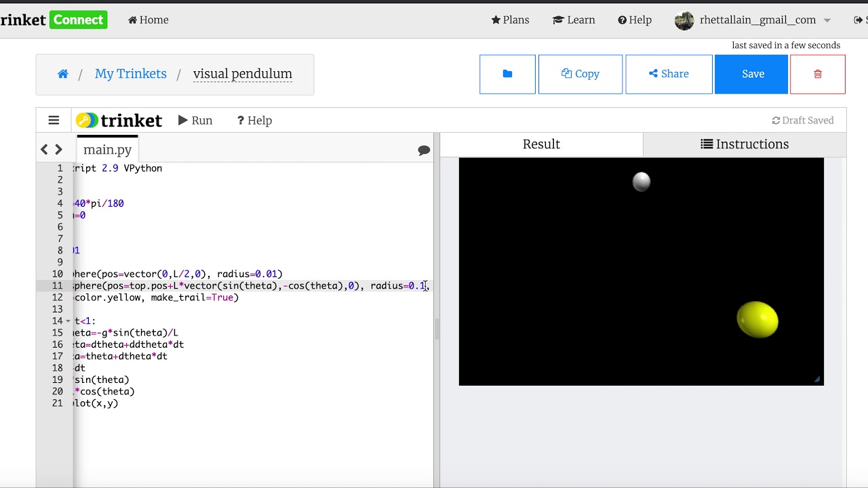
Task: Open the main.py file tab
Action: 107,150
